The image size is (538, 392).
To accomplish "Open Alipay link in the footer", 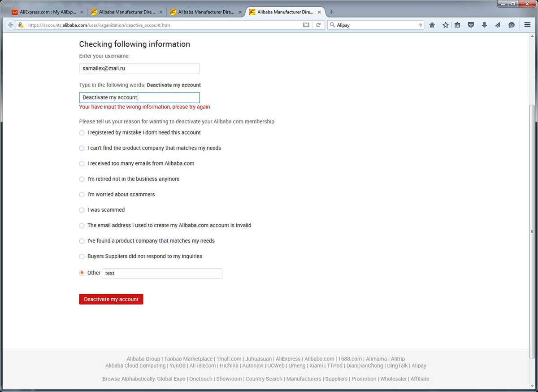I will 419,366.
